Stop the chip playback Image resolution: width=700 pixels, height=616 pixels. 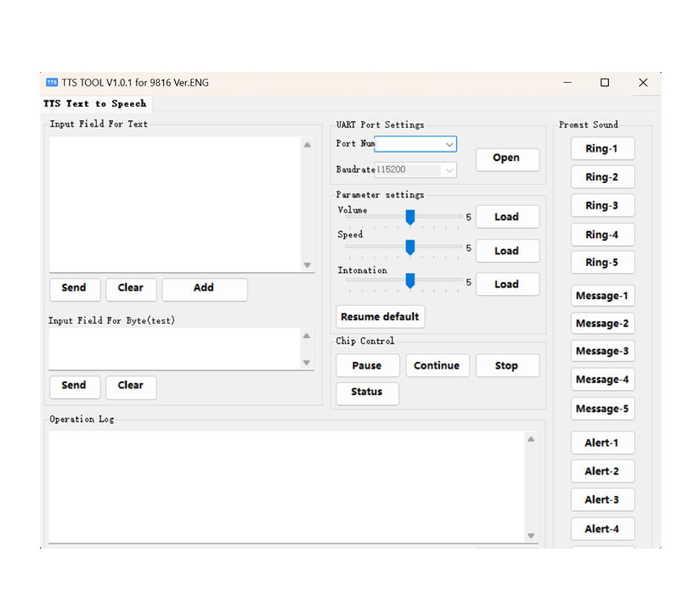(506, 365)
